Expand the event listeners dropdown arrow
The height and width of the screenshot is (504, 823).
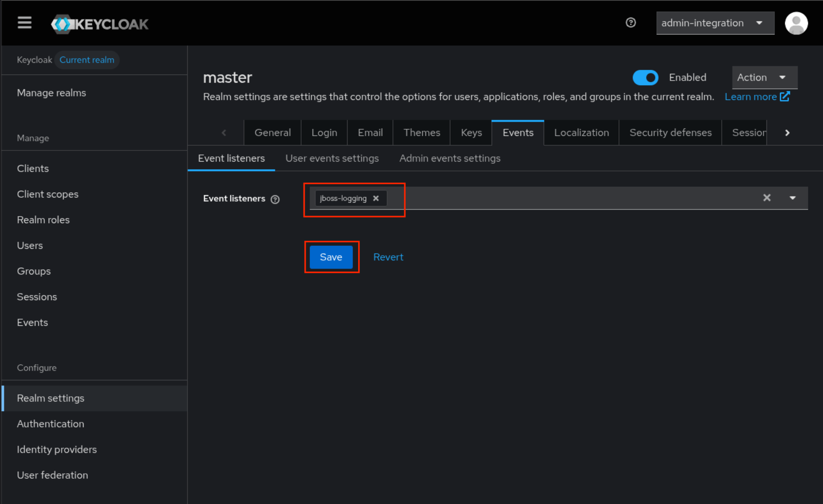click(x=792, y=198)
